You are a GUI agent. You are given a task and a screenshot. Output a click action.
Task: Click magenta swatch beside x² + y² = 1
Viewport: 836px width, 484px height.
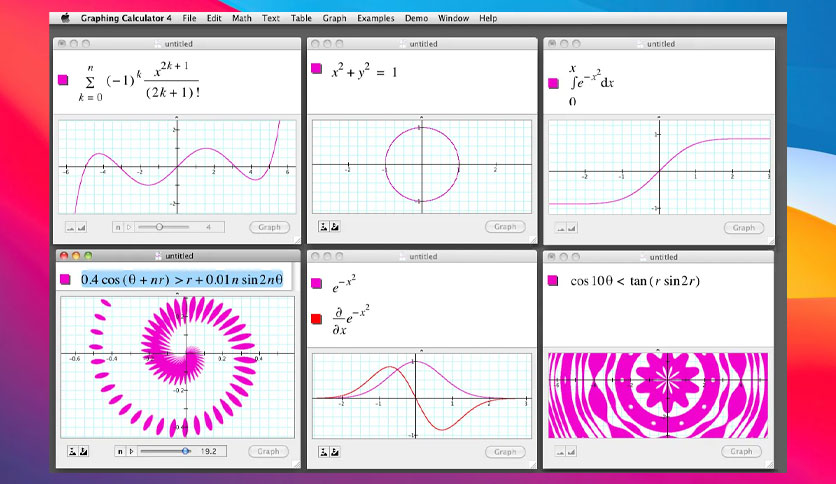(317, 68)
